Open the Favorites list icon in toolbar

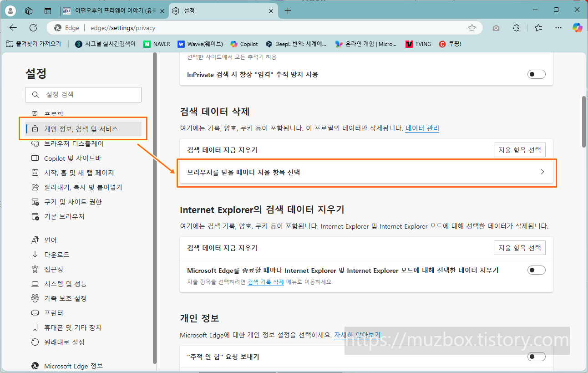coord(538,28)
